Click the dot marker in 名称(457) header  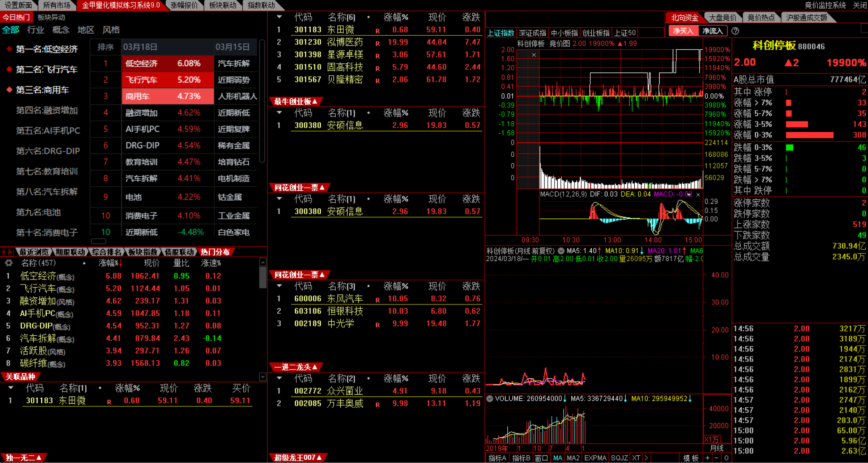coord(84,263)
